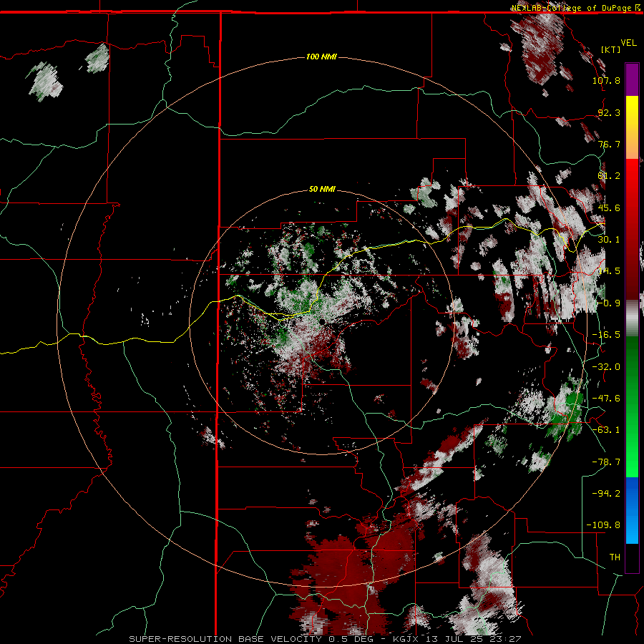
Task: Select the -78.7 scale label
Action: point(606,462)
